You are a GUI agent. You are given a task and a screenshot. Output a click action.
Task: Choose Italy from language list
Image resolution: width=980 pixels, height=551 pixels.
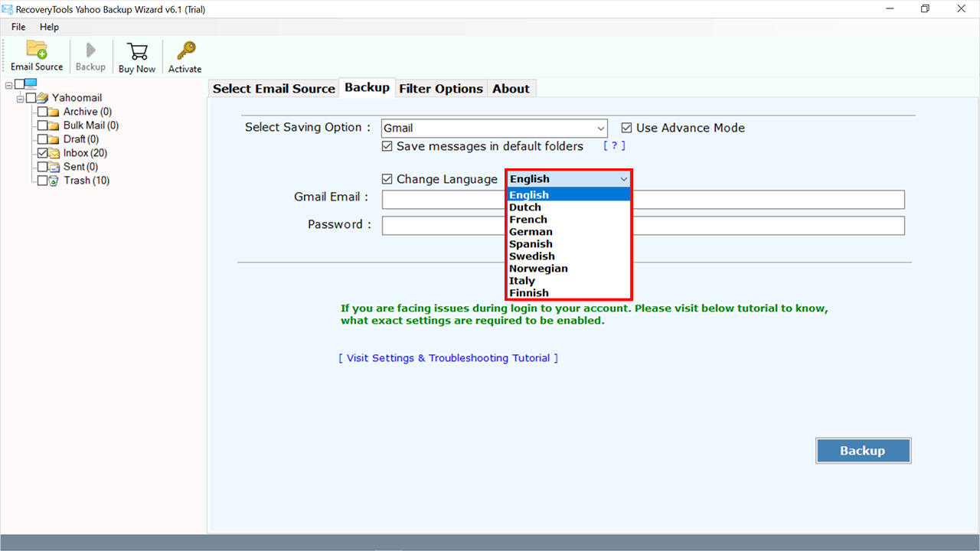coord(569,281)
